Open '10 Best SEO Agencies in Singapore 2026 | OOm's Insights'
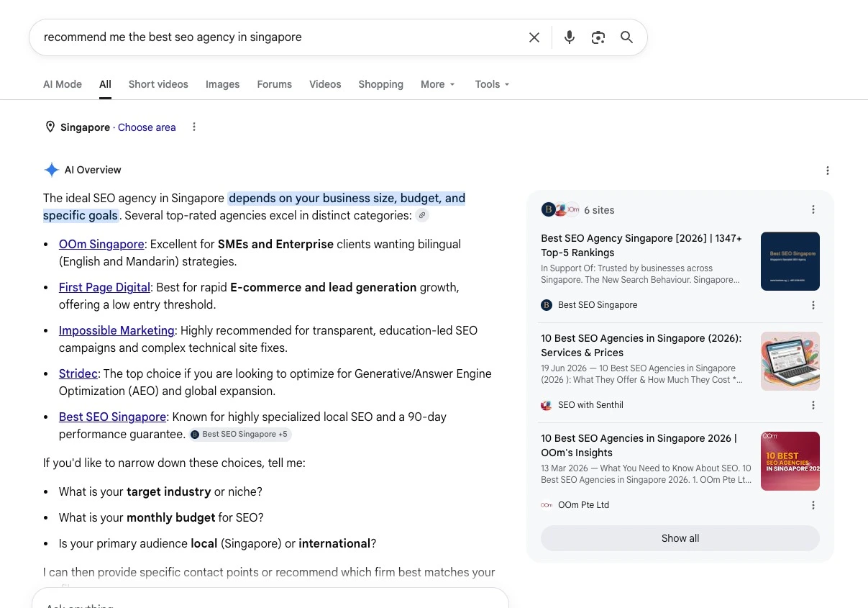The width and height of the screenshot is (868, 608). point(639,445)
